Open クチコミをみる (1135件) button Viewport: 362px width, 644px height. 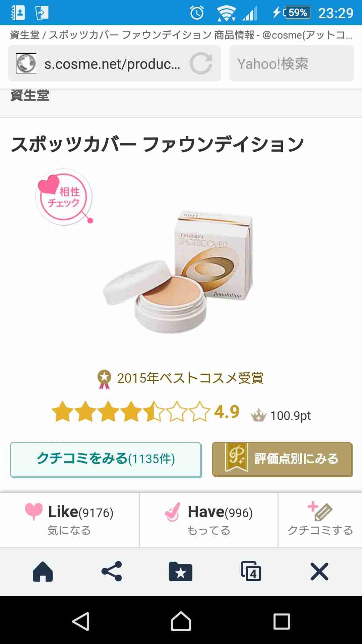106,460
